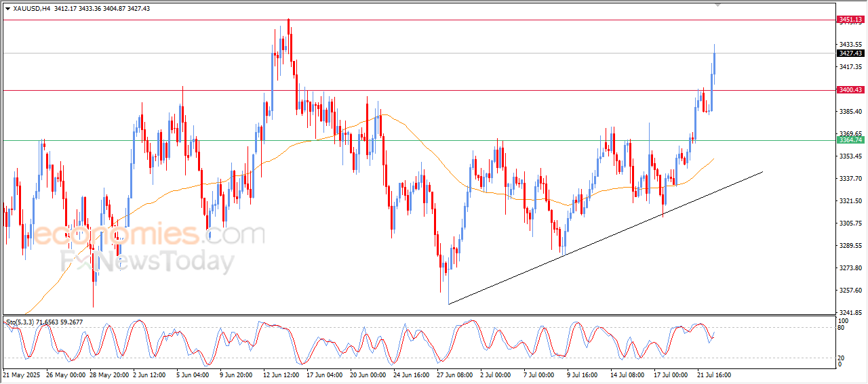This screenshot has width=868, height=384.
Task: Click the 3385.40 value on price axis
Action: pos(850,111)
